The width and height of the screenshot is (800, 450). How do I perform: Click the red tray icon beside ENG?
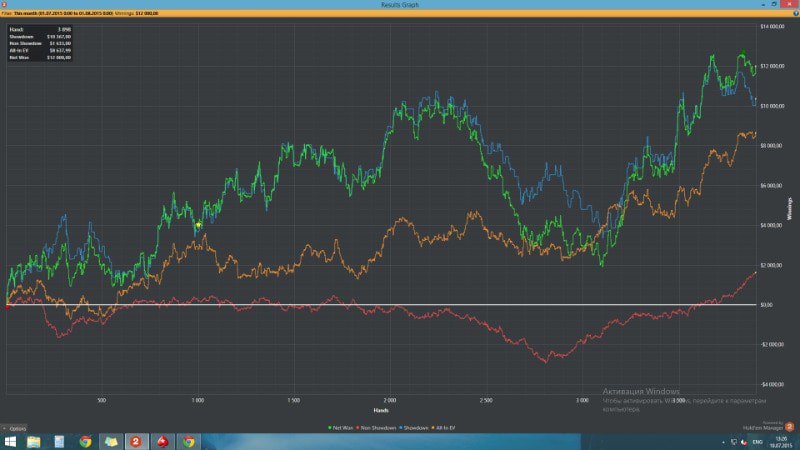click(x=744, y=442)
